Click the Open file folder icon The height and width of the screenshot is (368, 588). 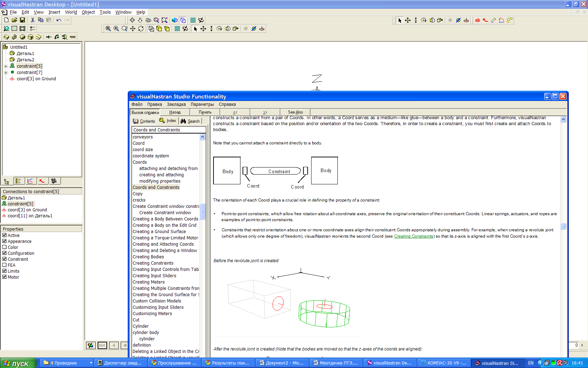coord(14,20)
